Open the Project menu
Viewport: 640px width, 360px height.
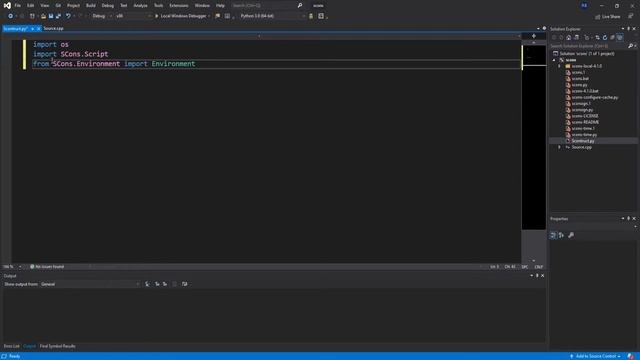(x=73, y=6)
